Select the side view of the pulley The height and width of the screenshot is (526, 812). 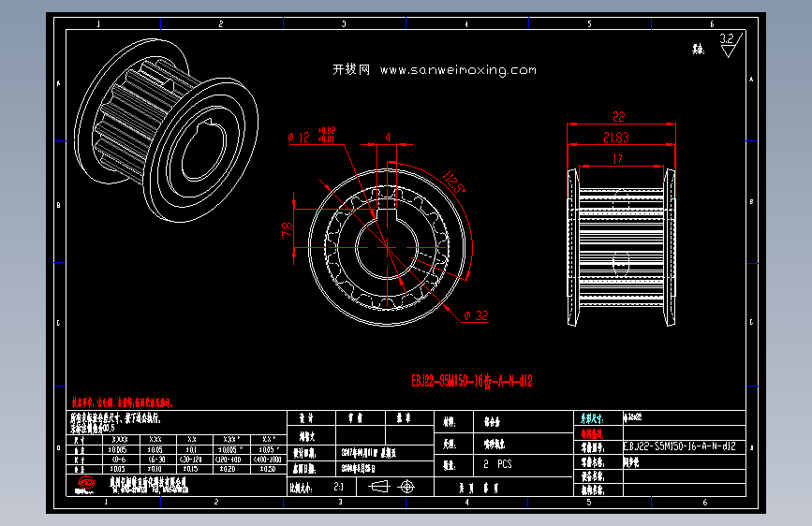coord(622,247)
